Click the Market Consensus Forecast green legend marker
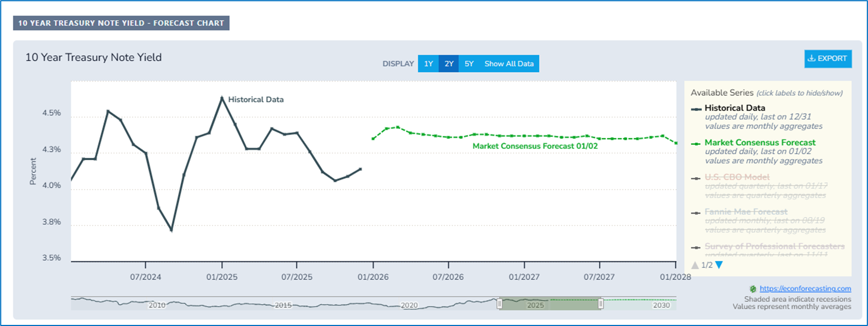The height and width of the screenshot is (326, 868). [x=696, y=143]
